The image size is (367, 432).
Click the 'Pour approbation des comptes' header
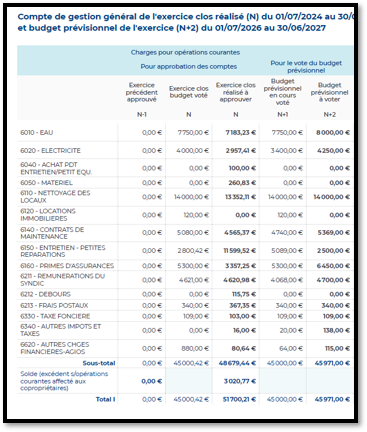(189, 66)
